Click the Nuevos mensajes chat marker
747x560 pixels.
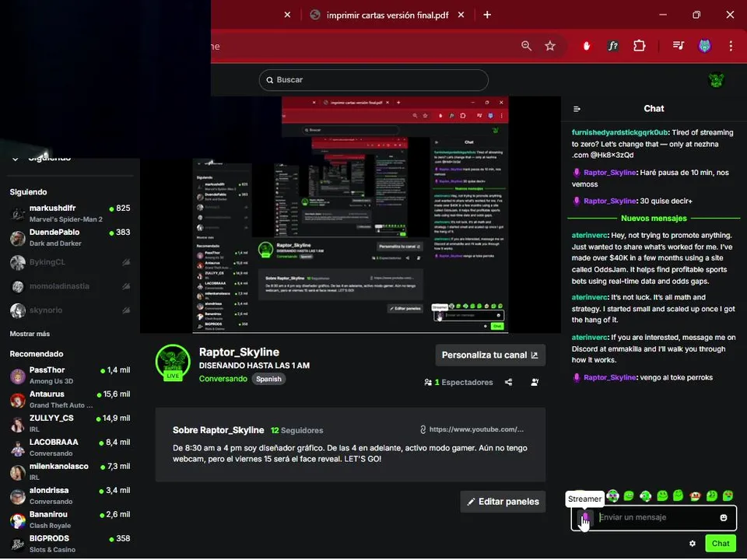(x=654, y=219)
